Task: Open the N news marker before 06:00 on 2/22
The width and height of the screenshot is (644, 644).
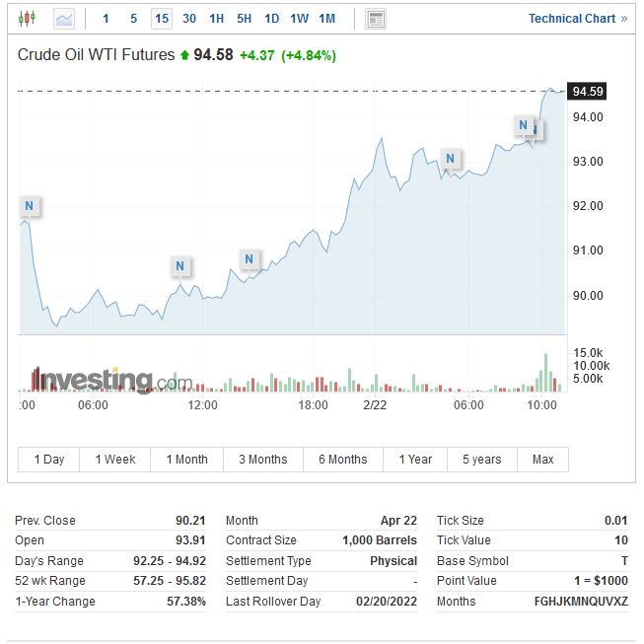Action: [x=451, y=159]
